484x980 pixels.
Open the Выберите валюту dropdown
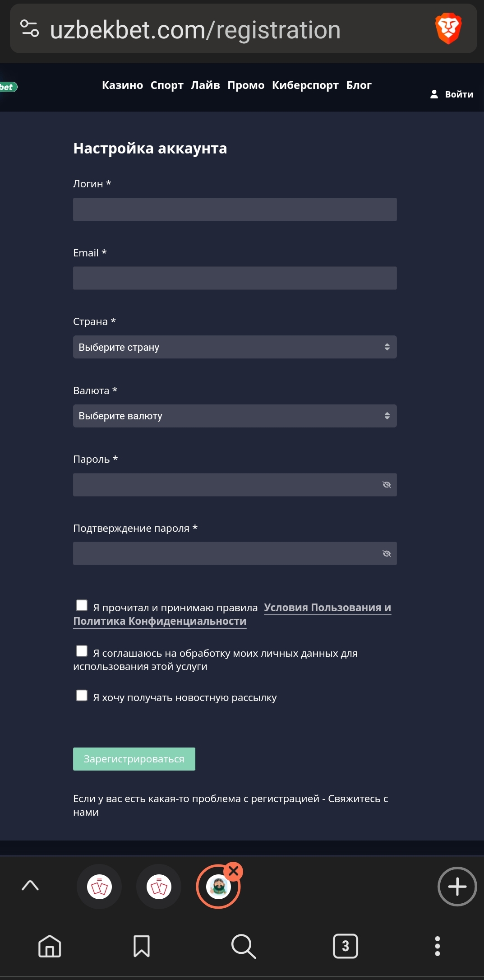tap(235, 416)
